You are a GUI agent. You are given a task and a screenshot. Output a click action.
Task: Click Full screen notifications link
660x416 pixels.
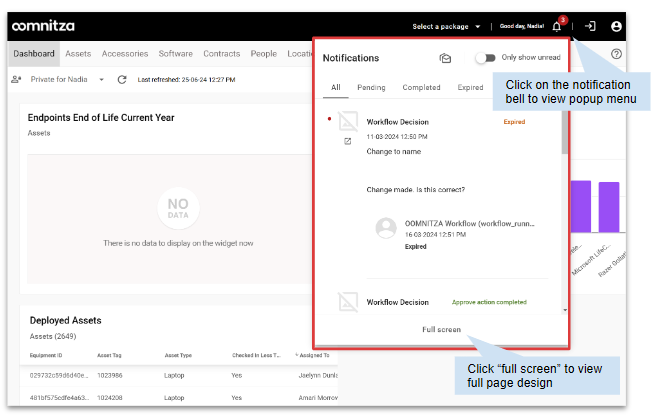click(441, 330)
